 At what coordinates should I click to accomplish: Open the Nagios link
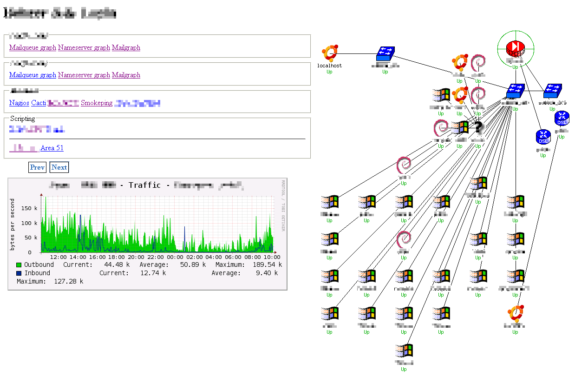pos(19,103)
